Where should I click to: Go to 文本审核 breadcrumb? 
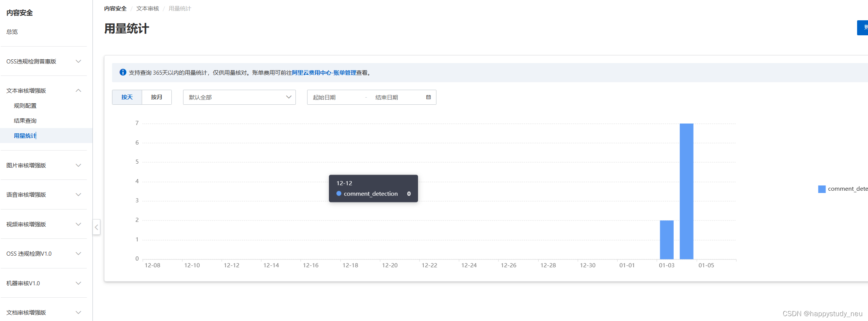pyautogui.click(x=148, y=8)
